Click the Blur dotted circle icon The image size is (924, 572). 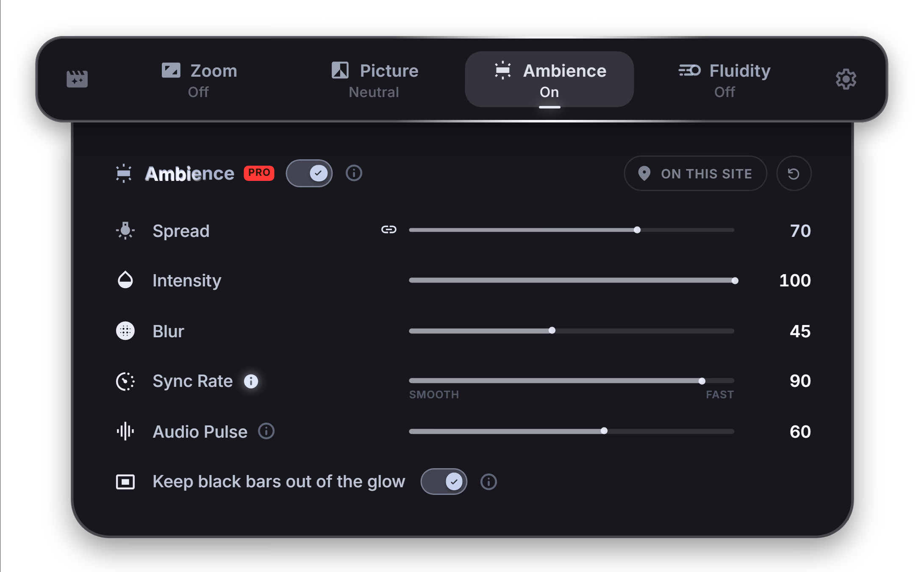(x=125, y=331)
